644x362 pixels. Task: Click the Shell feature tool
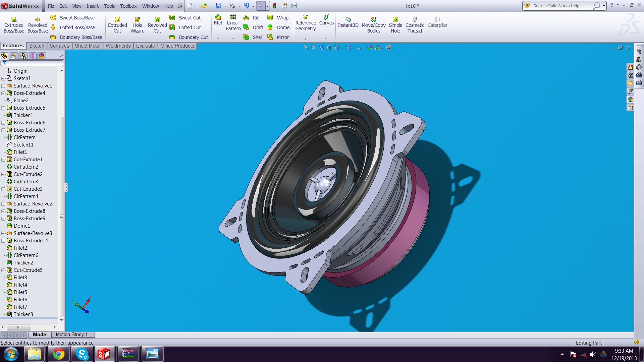coord(253,37)
